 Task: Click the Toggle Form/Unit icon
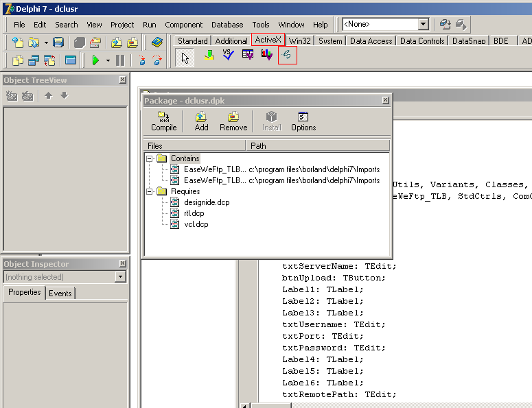(49, 60)
